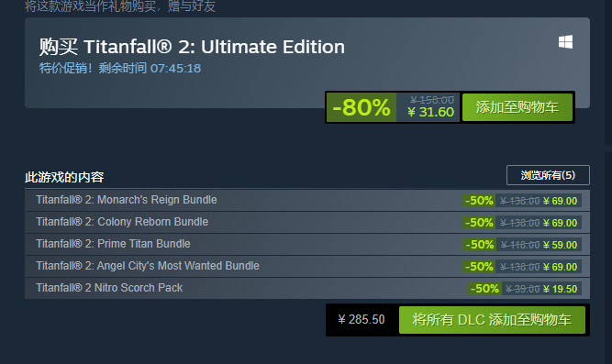Open Titanfall 2 Nitro Scorch Pack row

[307, 288]
